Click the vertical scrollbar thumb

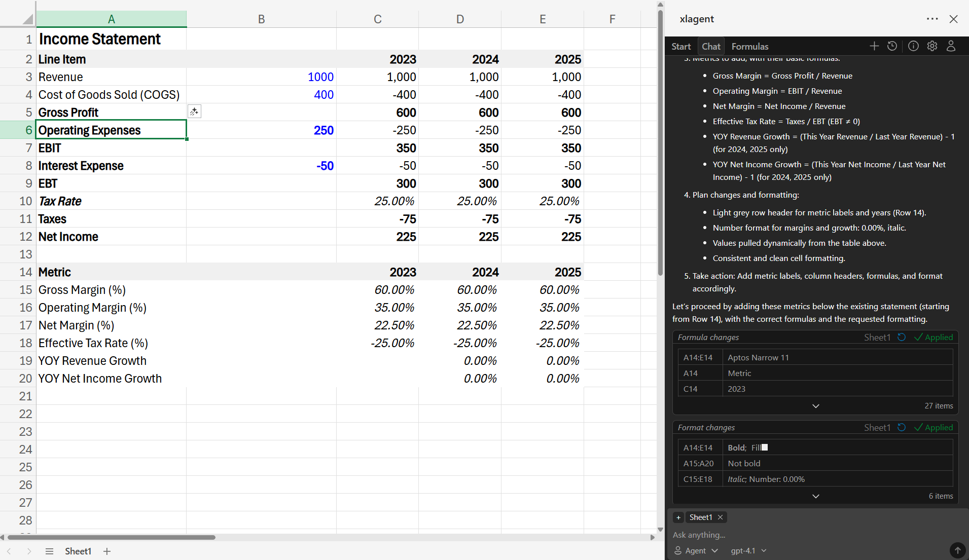coord(660,142)
